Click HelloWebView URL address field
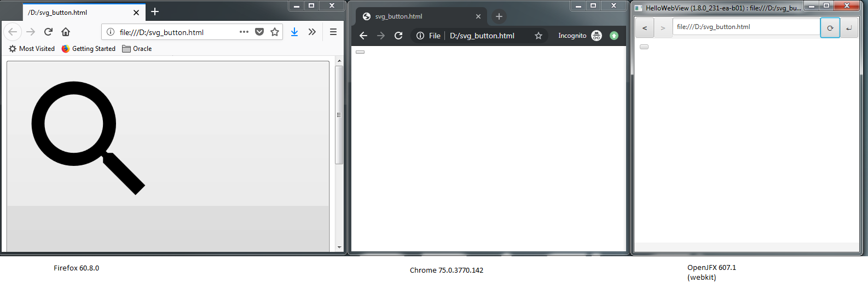 pyautogui.click(x=745, y=27)
